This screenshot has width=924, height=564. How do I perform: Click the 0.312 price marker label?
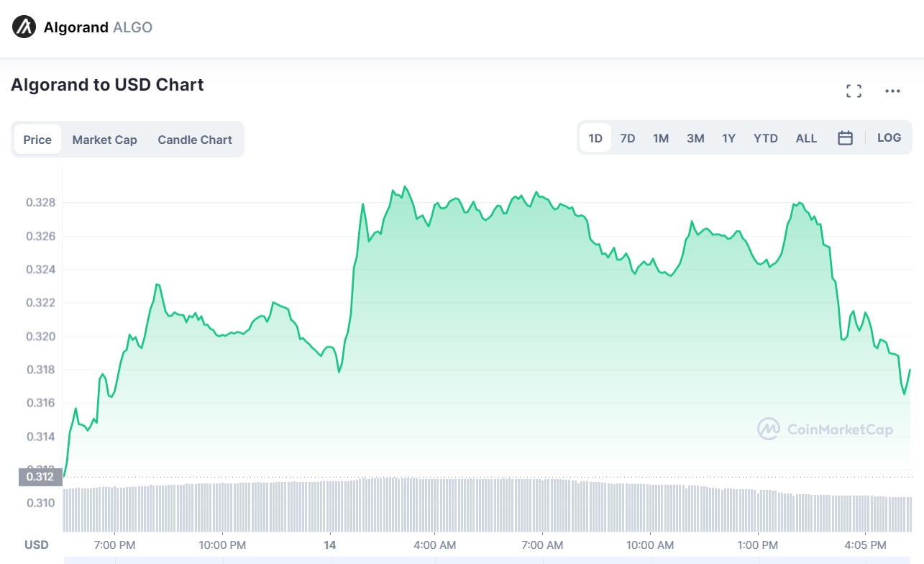tap(40, 476)
